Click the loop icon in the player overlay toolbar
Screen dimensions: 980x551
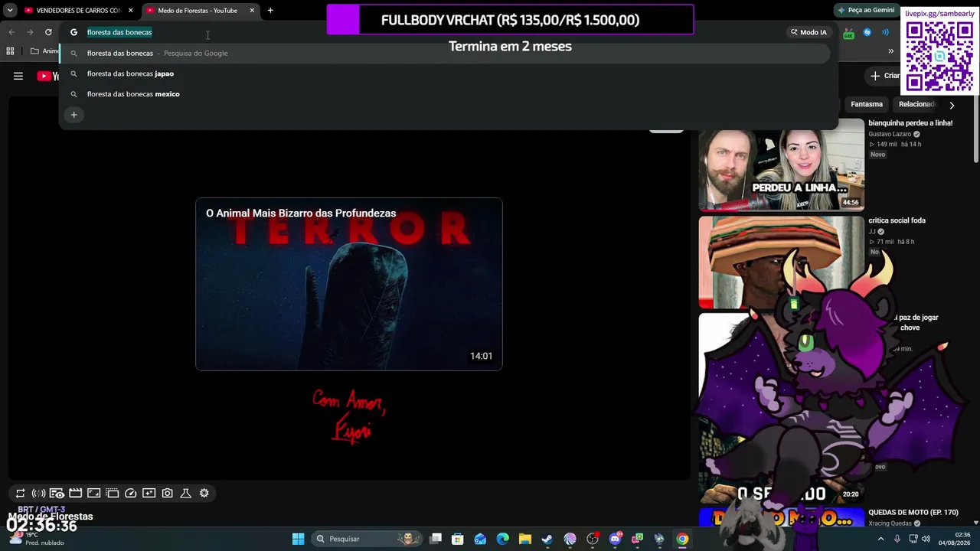(21, 494)
